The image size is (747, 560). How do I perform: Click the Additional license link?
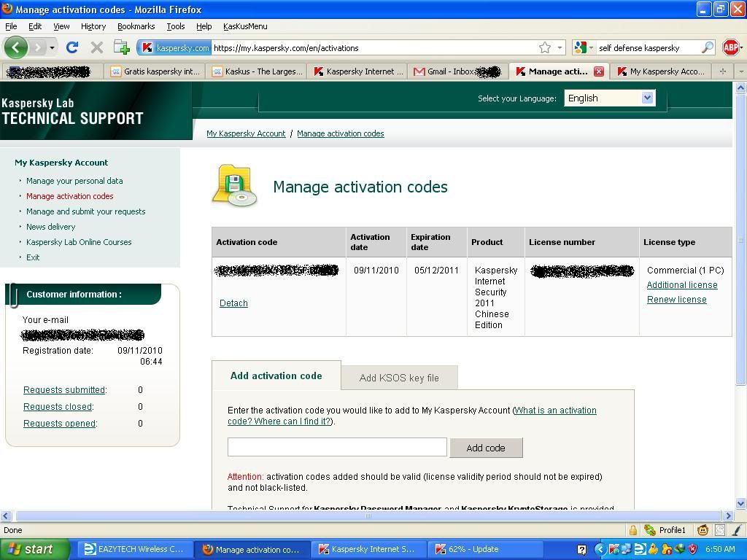682,285
